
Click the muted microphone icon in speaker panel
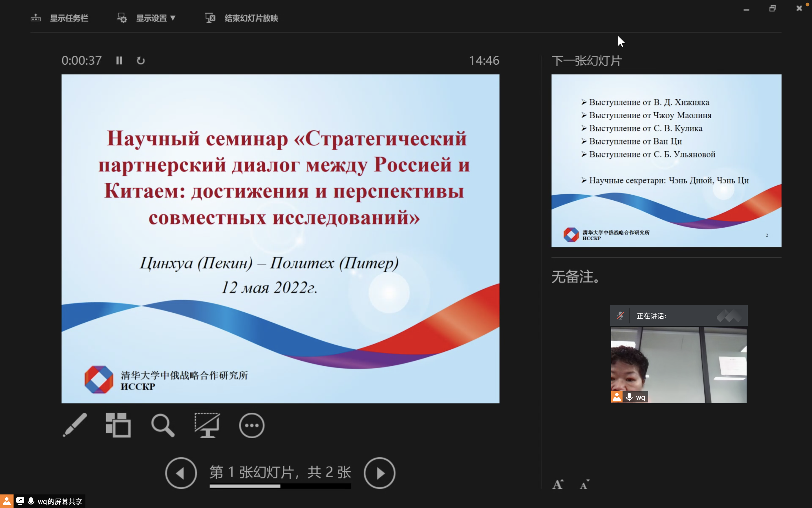click(x=620, y=316)
